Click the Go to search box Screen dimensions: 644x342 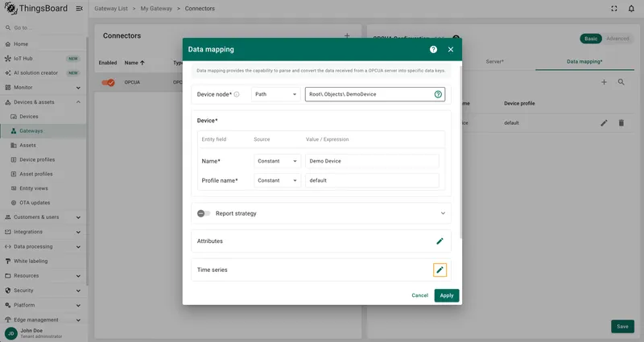pos(43,27)
